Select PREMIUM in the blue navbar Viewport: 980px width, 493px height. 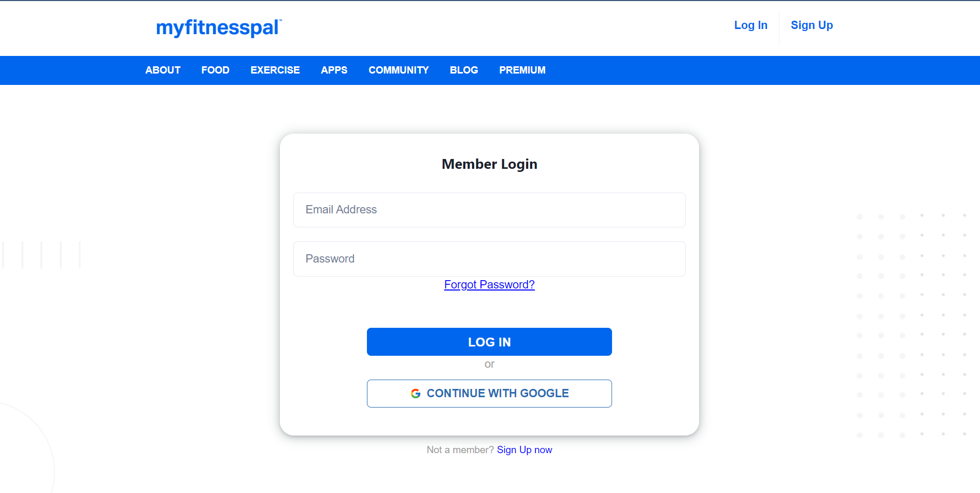click(522, 70)
